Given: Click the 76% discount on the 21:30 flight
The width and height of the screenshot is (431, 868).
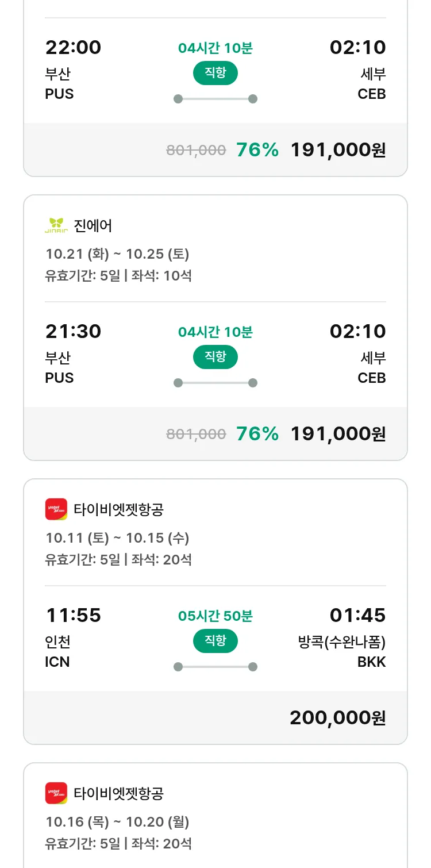Looking at the screenshot, I should pyautogui.click(x=257, y=434).
